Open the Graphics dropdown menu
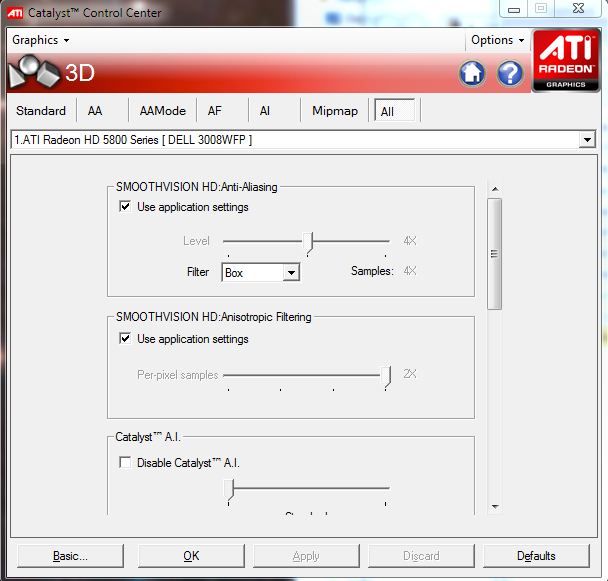 click(x=40, y=40)
